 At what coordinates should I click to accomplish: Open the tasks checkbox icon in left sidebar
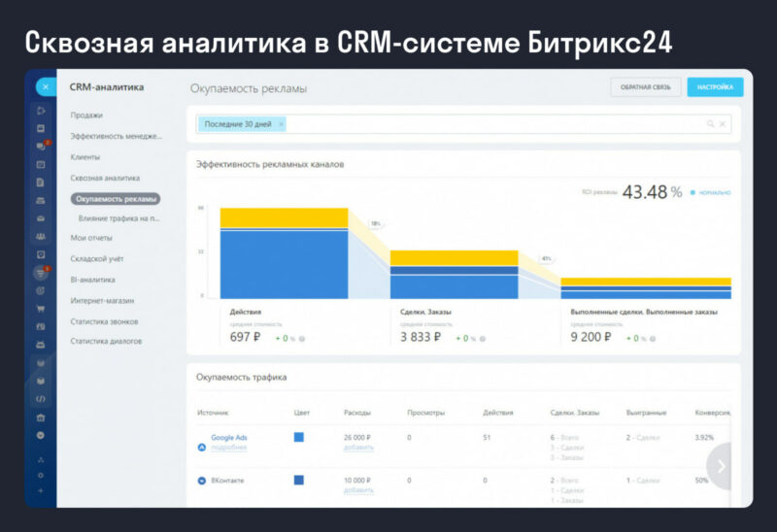click(41, 254)
